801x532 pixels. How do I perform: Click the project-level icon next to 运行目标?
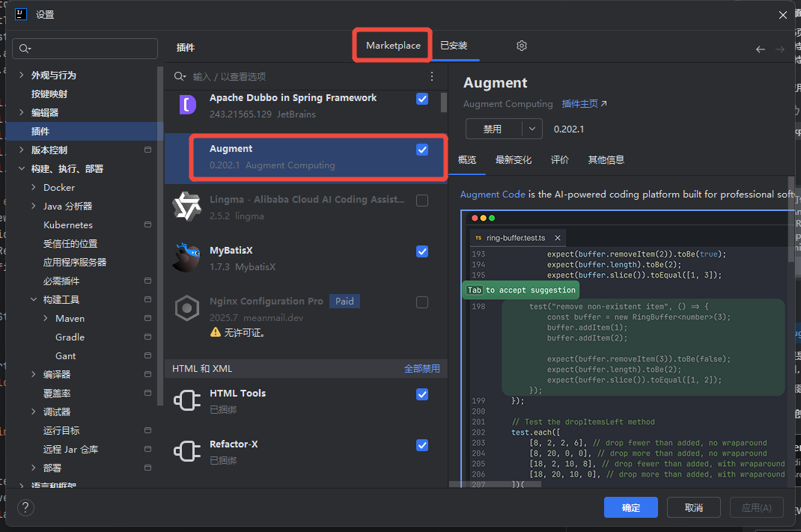coord(147,430)
